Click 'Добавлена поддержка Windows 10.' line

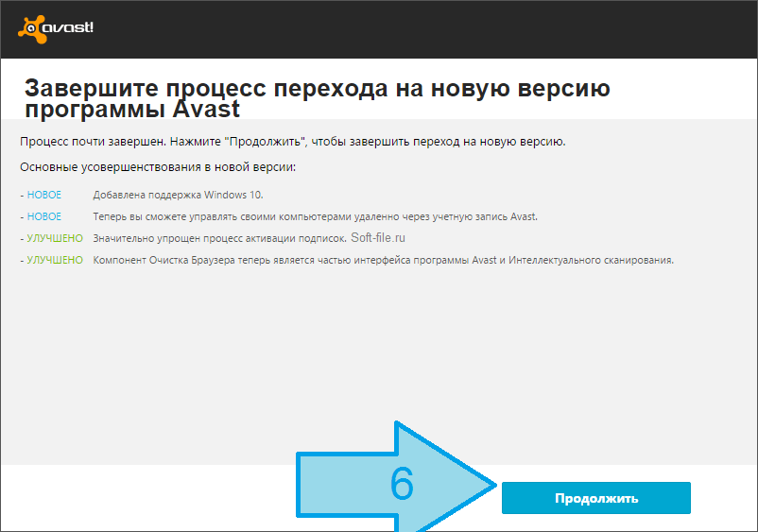point(178,196)
